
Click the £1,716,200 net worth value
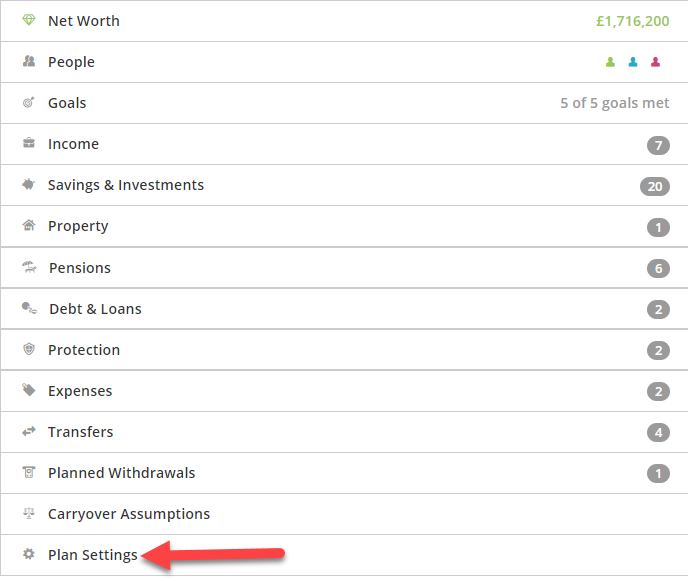[632, 21]
